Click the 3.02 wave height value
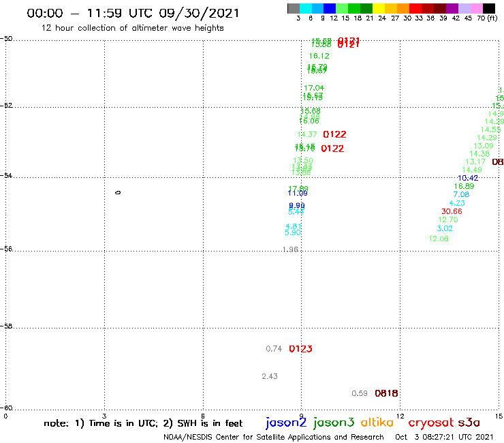The height and width of the screenshot is (443, 504). [x=445, y=228]
